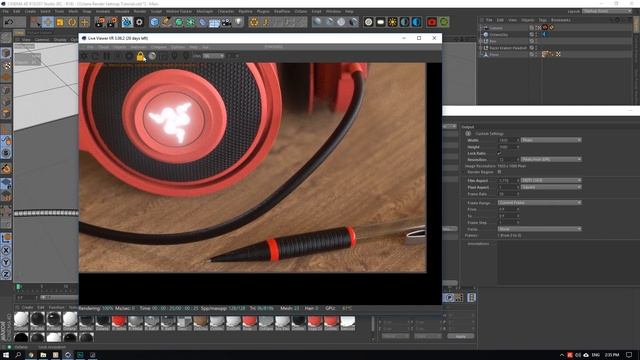Open File Explorer from taskbar
This screenshot has height=360, width=640.
(x=43, y=355)
